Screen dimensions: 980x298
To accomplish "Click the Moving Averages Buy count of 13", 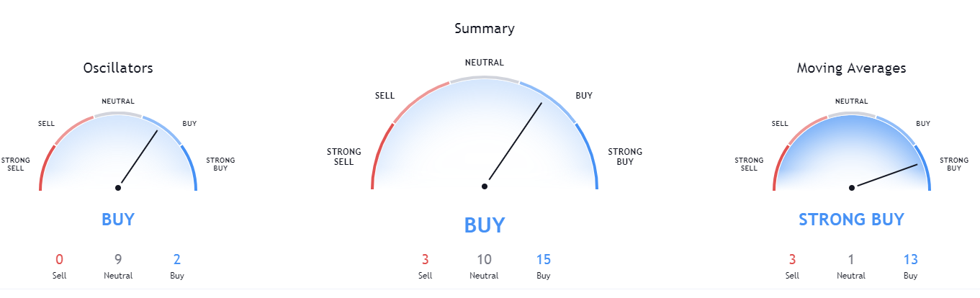I will click(910, 260).
